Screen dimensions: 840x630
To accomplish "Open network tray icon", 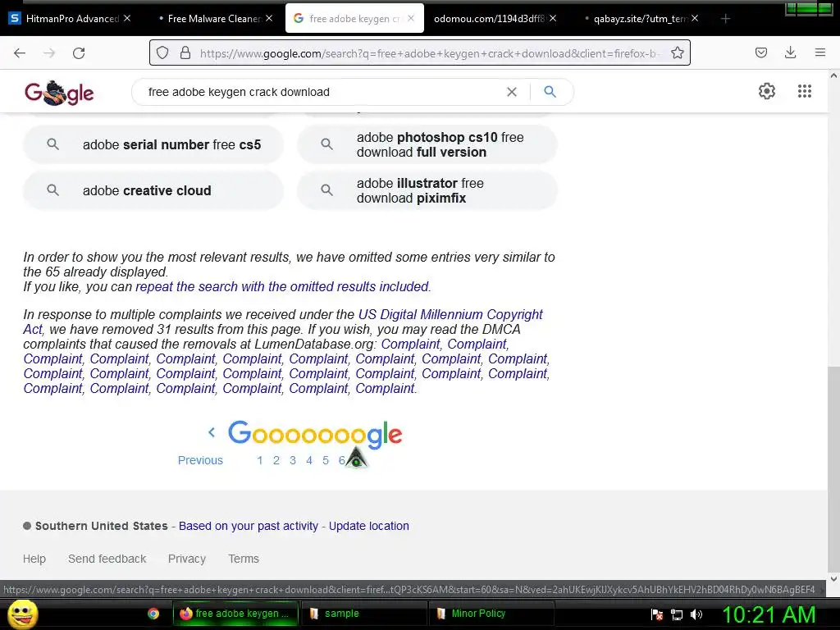I will [677, 614].
